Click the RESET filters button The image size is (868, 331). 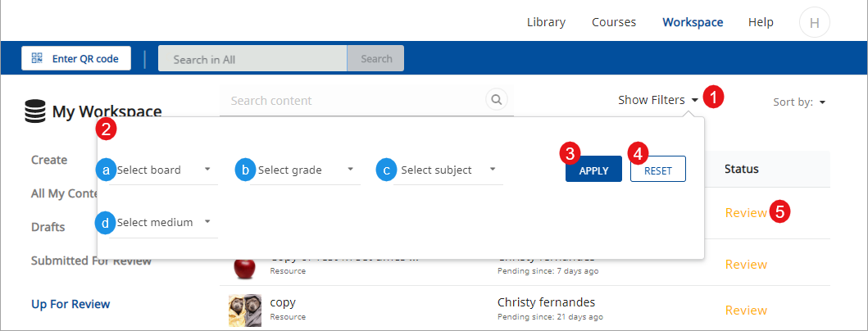657,170
